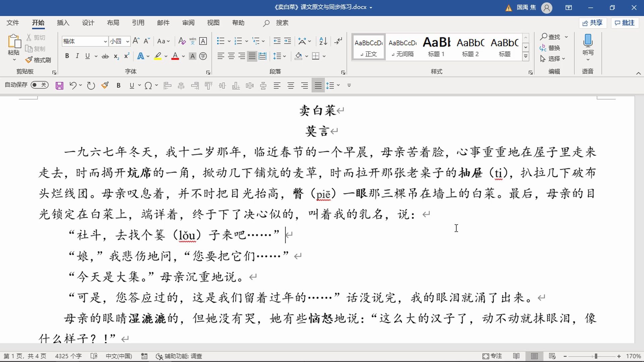The height and width of the screenshot is (362, 644).
Task: Expand the styles gallery more button
Action: 526,56
